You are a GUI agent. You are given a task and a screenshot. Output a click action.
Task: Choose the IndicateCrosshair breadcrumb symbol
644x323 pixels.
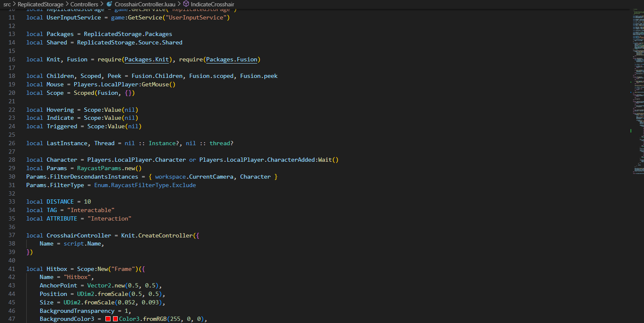coord(213,4)
